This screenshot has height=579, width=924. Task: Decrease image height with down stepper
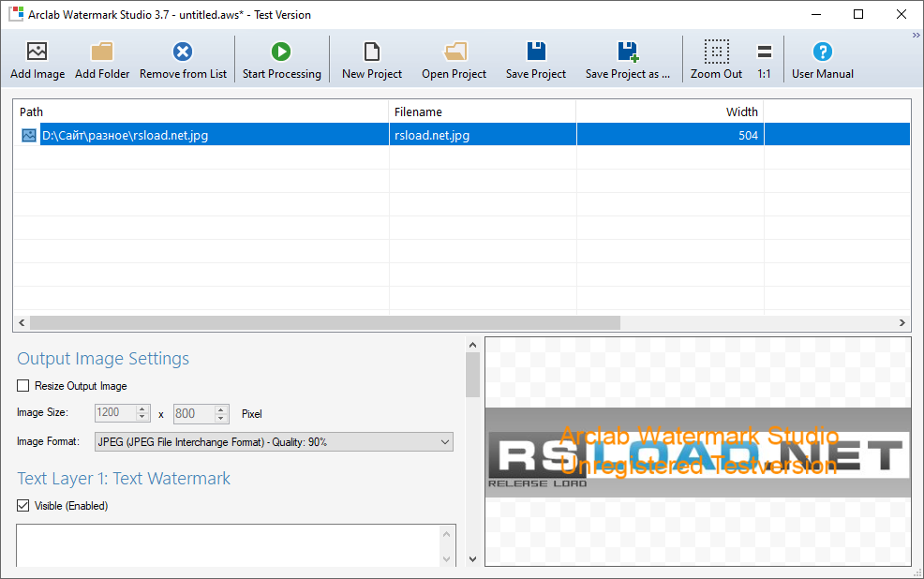221,418
